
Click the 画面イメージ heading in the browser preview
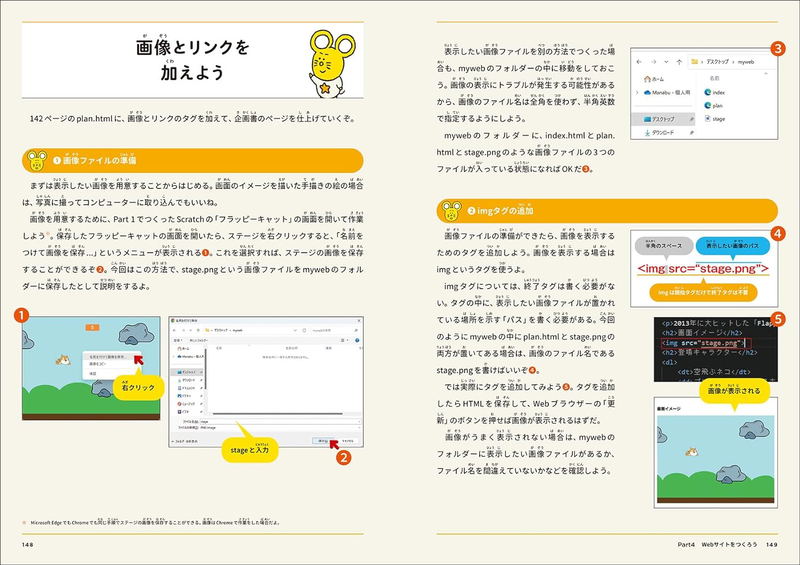click(x=668, y=409)
